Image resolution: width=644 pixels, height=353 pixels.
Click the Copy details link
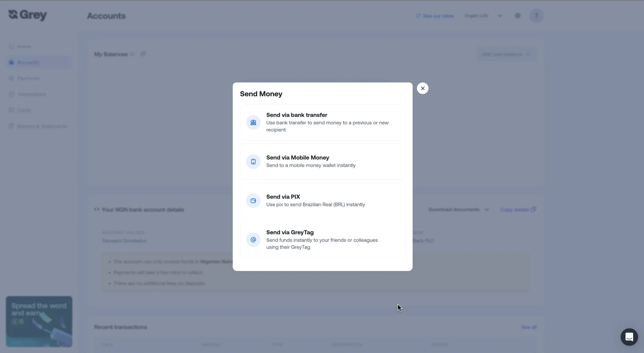point(518,209)
